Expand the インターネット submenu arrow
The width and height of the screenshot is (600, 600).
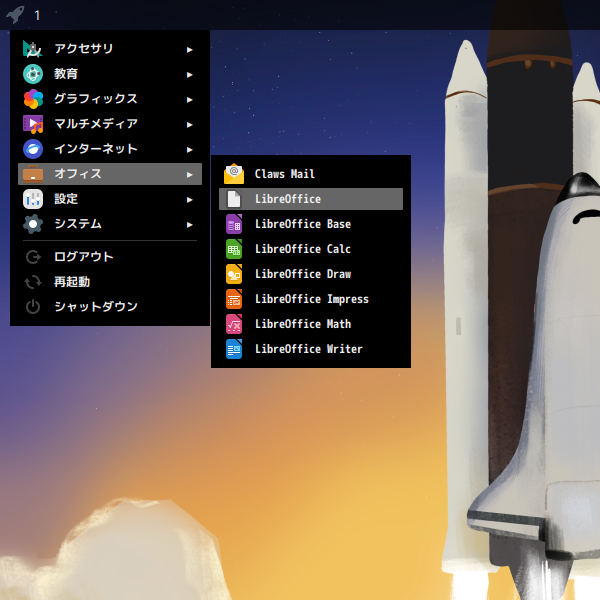click(x=189, y=150)
